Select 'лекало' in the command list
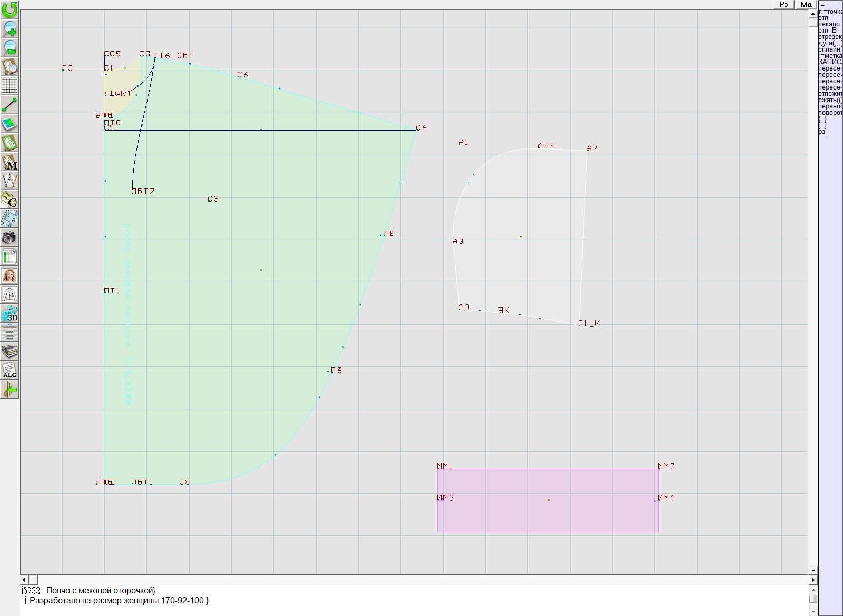Viewport: 843px width, 616px height. (x=829, y=24)
